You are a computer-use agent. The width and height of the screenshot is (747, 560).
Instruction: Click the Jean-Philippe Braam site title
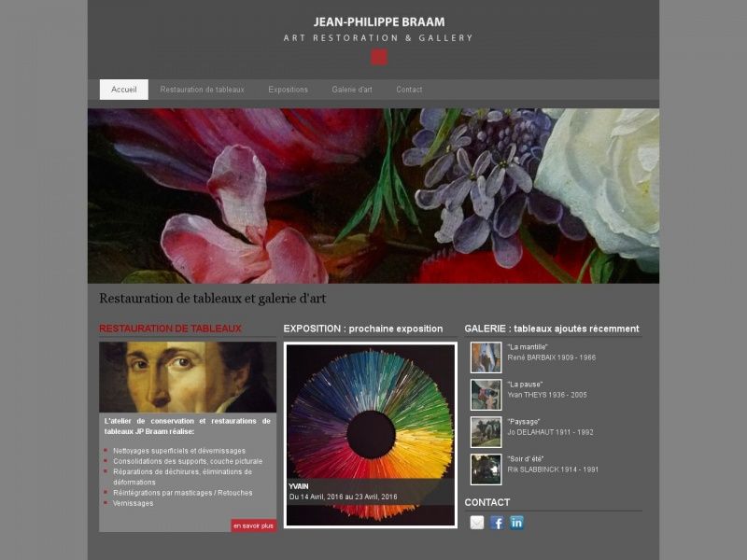[379, 21]
